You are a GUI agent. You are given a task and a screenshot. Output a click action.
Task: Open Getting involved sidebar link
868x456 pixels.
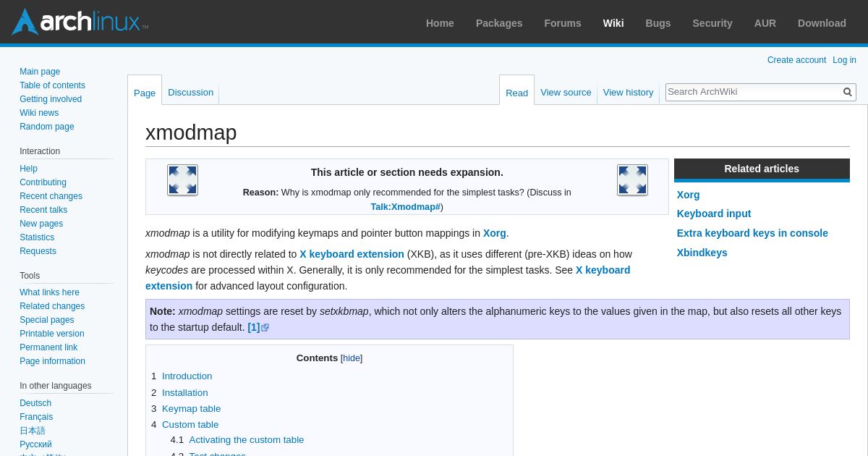pyautogui.click(x=51, y=99)
